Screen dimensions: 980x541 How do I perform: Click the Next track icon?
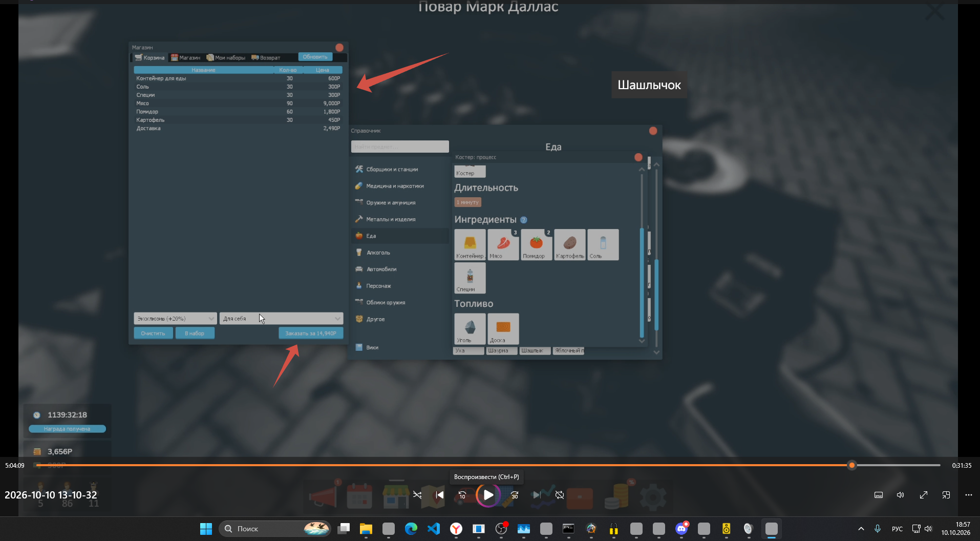click(x=537, y=495)
